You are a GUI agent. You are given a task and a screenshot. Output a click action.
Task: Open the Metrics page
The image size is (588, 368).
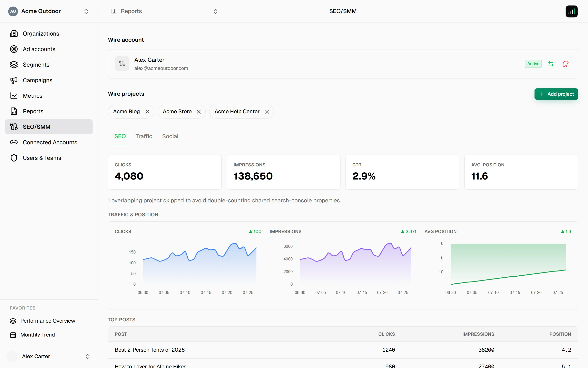49,96
